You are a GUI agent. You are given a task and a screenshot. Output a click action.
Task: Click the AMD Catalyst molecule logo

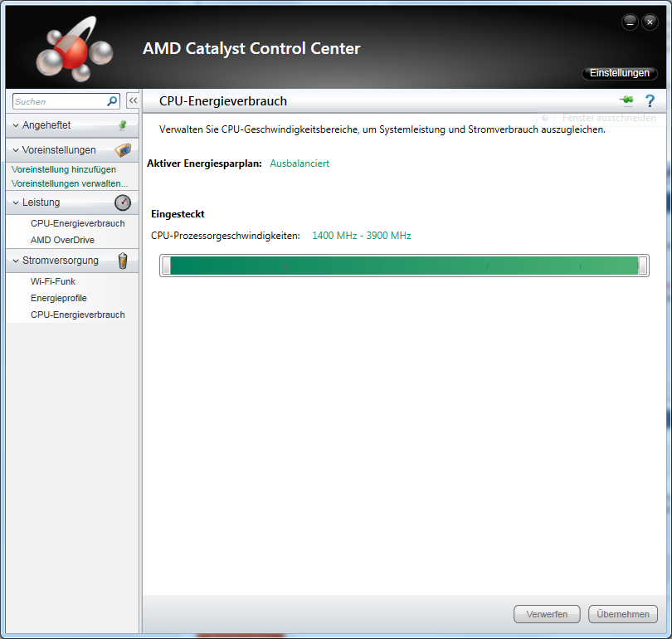(75, 49)
